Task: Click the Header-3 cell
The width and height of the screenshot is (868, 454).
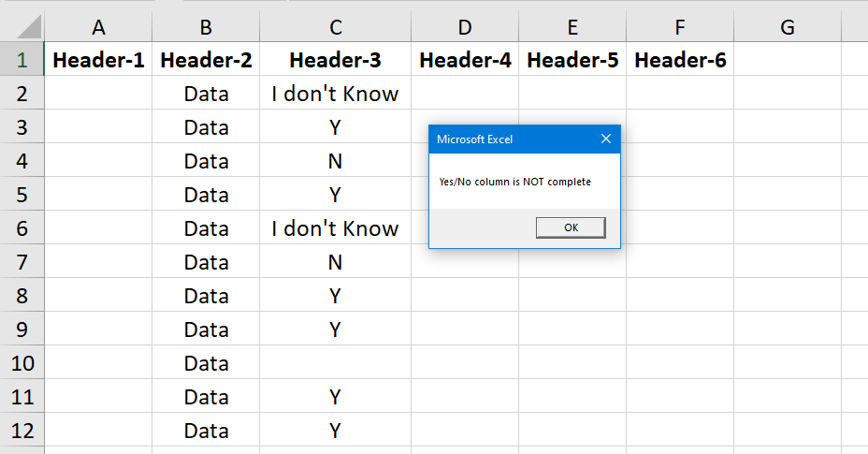Action: point(336,59)
